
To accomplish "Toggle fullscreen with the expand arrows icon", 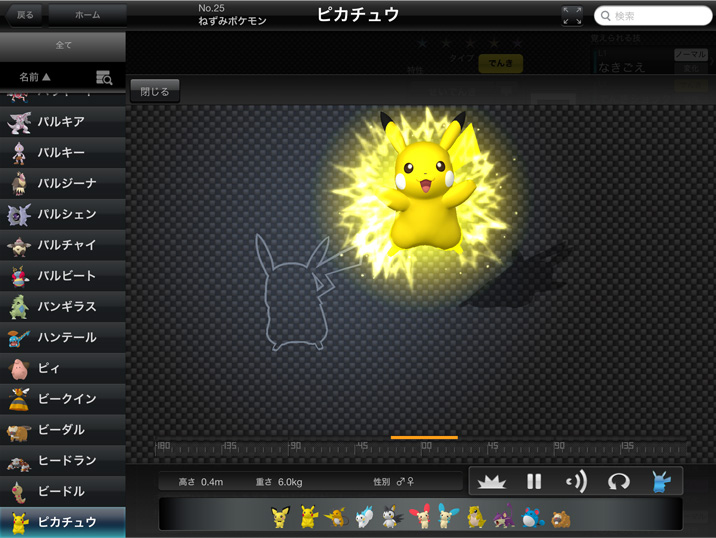I will pyautogui.click(x=572, y=16).
